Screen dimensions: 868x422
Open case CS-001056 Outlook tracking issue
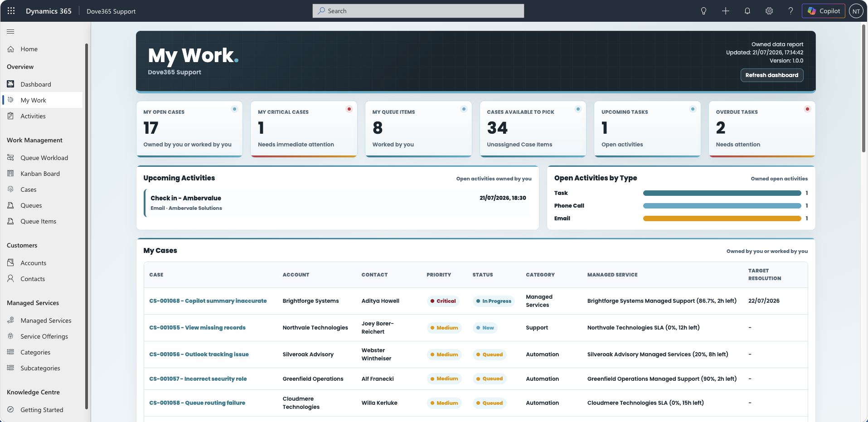pyautogui.click(x=199, y=354)
